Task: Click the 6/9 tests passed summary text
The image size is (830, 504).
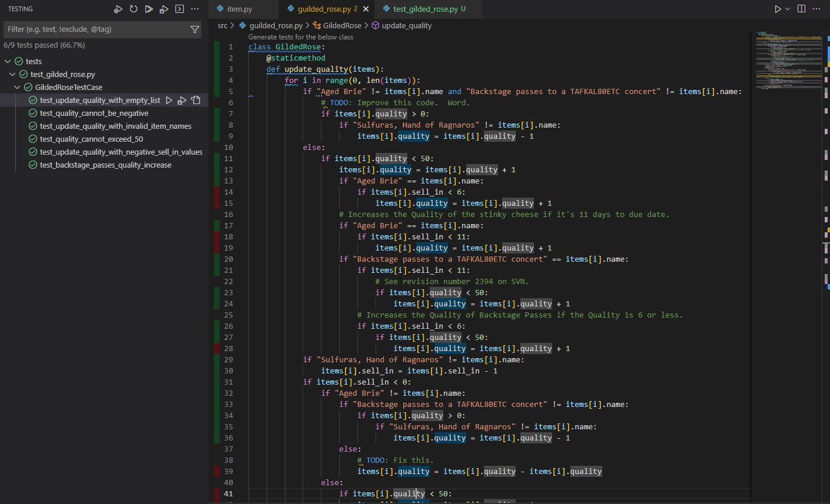Action: (x=44, y=45)
